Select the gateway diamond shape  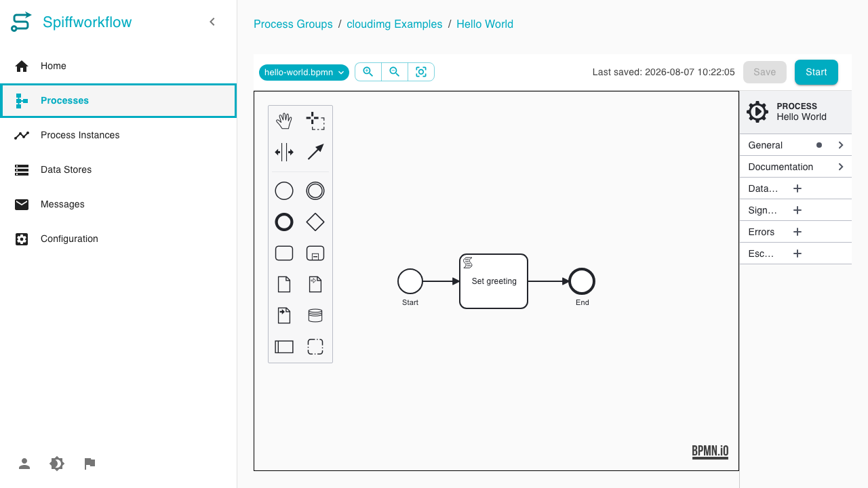pos(315,222)
